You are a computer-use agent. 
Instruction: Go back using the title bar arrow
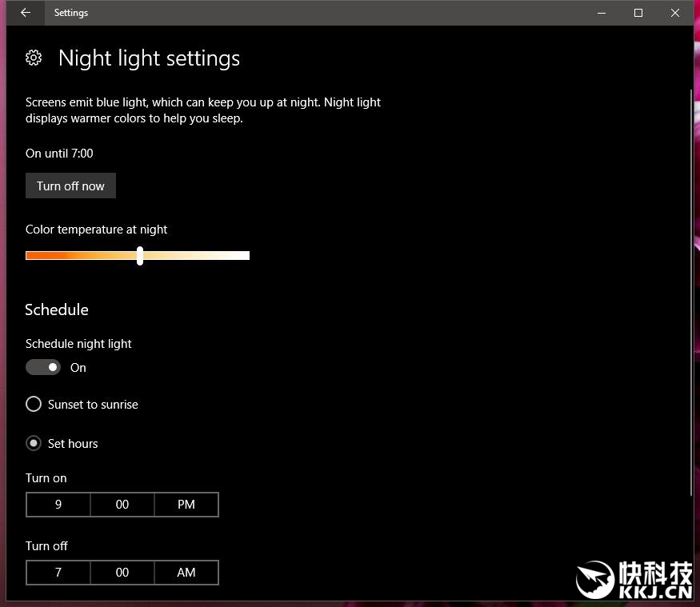click(x=26, y=13)
